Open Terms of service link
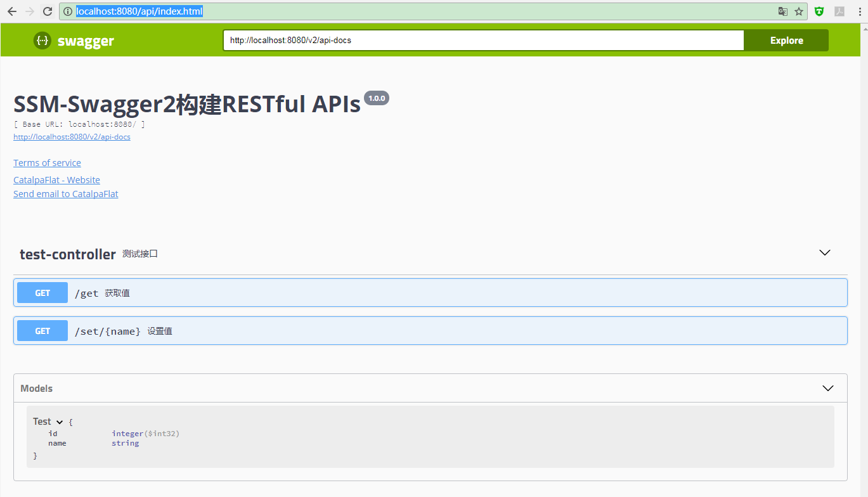 click(x=47, y=163)
